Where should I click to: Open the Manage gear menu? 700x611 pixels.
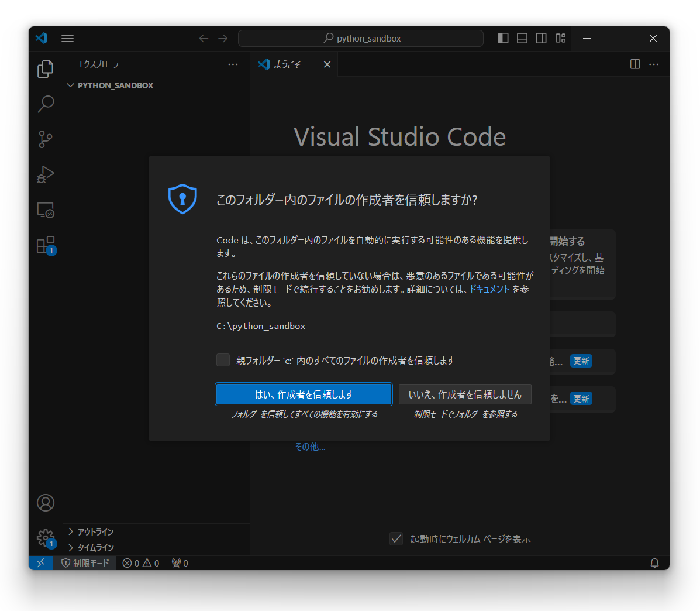click(x=45, y=538)
